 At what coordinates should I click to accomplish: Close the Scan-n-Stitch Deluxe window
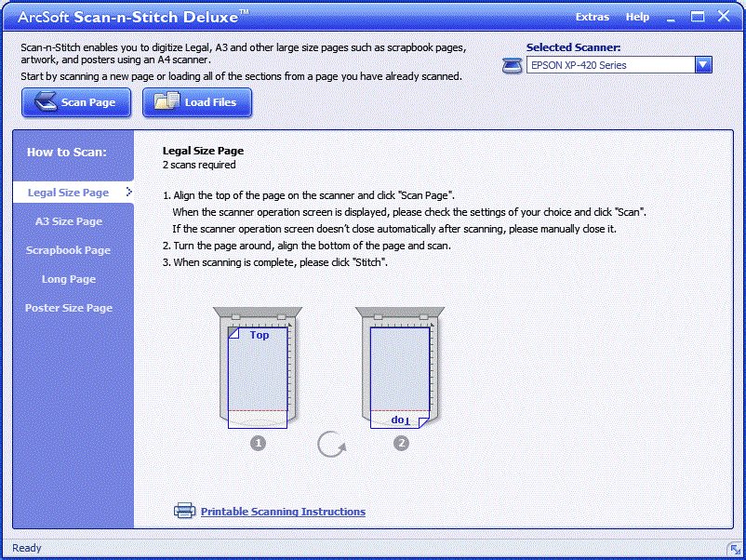pos(724,16)
